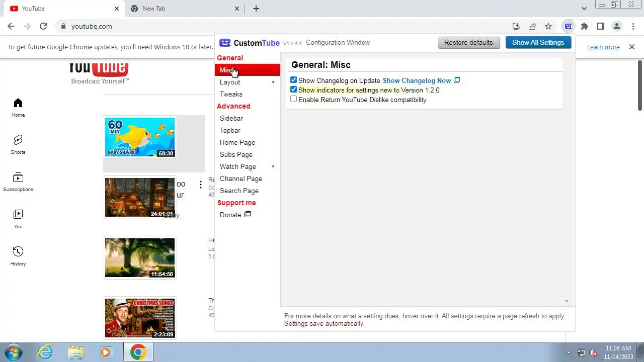Screen dimensions: 644x362
Task: Click the down arrow at settings panel bottom
Action: 567,301
